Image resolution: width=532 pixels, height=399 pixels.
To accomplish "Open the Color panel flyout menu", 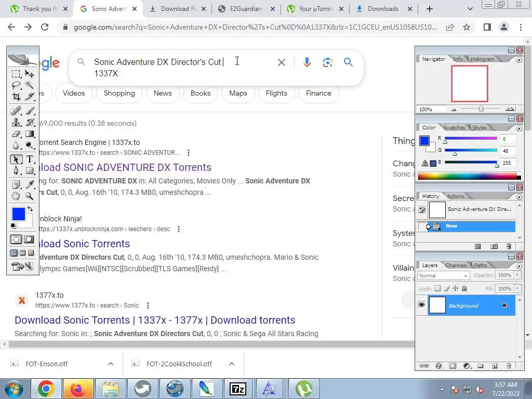I will 519,129.
